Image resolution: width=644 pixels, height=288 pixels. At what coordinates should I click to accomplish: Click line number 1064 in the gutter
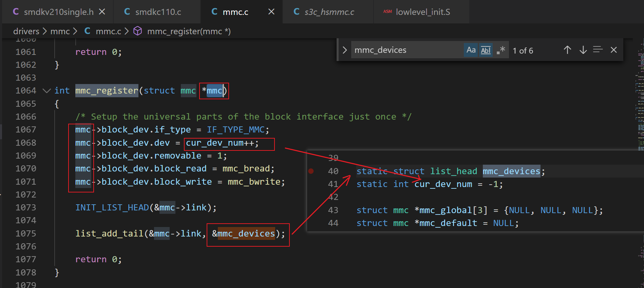pos(26,91)
